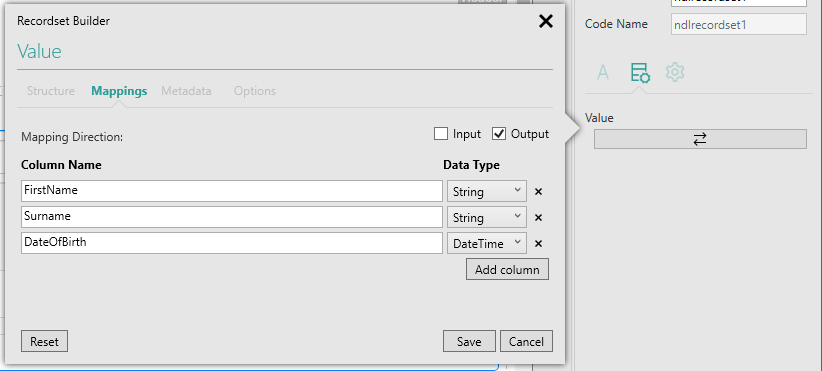Save the recordset mappings
Viewport: 822px width, 371px height.
tap(469, 342)
